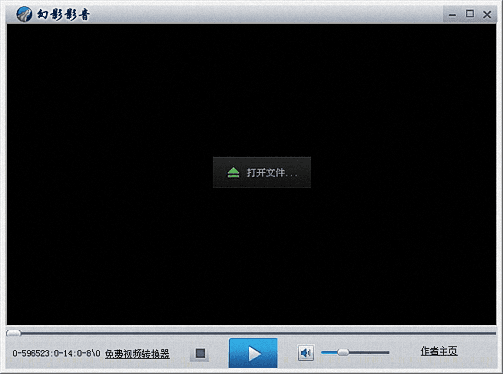The width and height of the screenshot is (503, 374).
Task: Stop playback with the square stop button
Action: [x=200, y=353]
